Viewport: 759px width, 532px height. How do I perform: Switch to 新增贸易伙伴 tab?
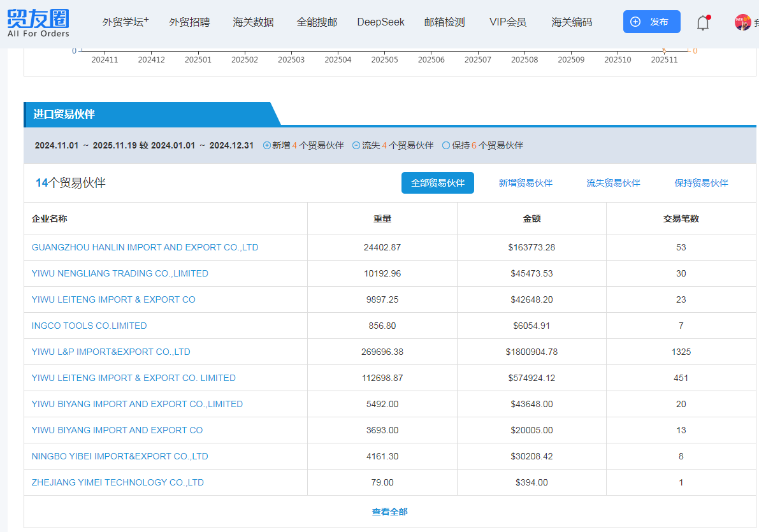coord(525,183)
